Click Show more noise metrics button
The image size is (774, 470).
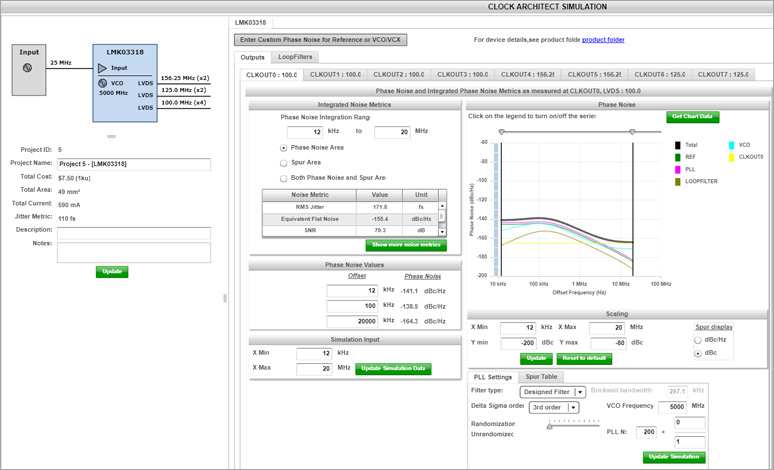(406, 245)
